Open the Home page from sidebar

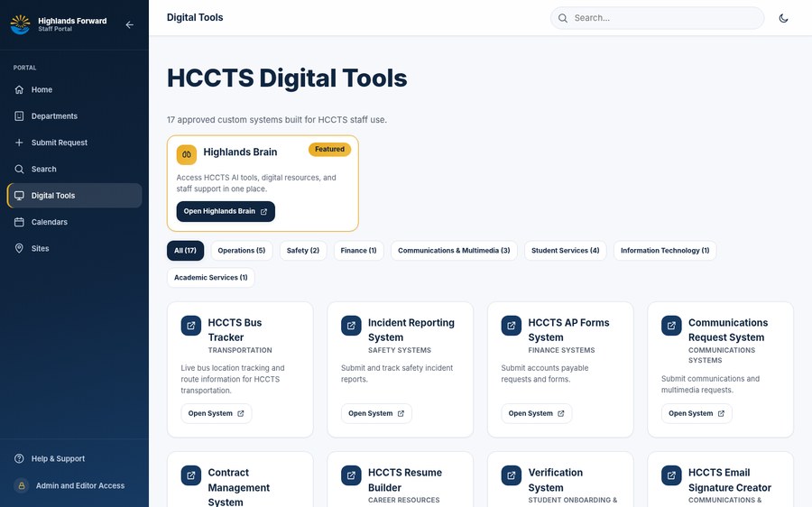point(75,89)
